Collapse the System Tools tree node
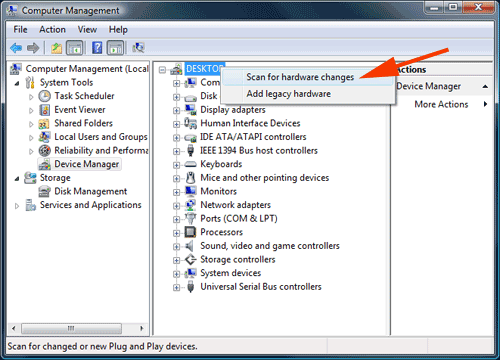 17,83
